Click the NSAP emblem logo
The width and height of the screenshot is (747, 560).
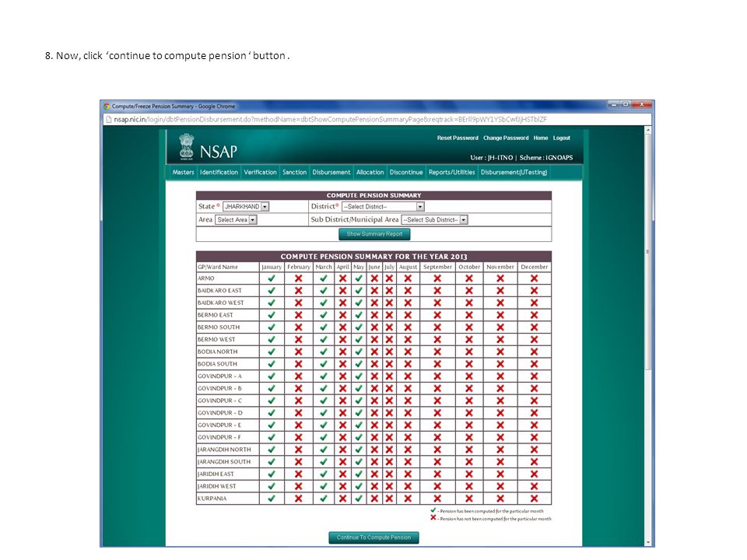point(186,146)
